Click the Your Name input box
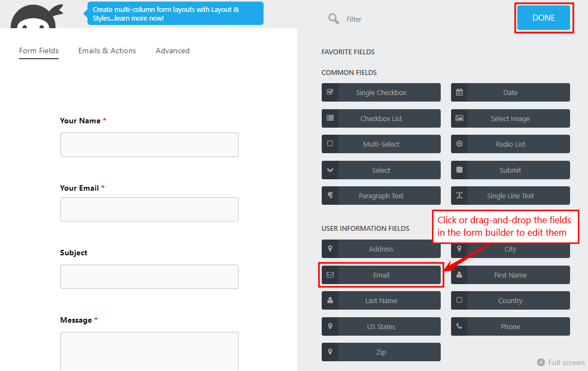Viewport: 588px width, 371px height. (149, 144)
